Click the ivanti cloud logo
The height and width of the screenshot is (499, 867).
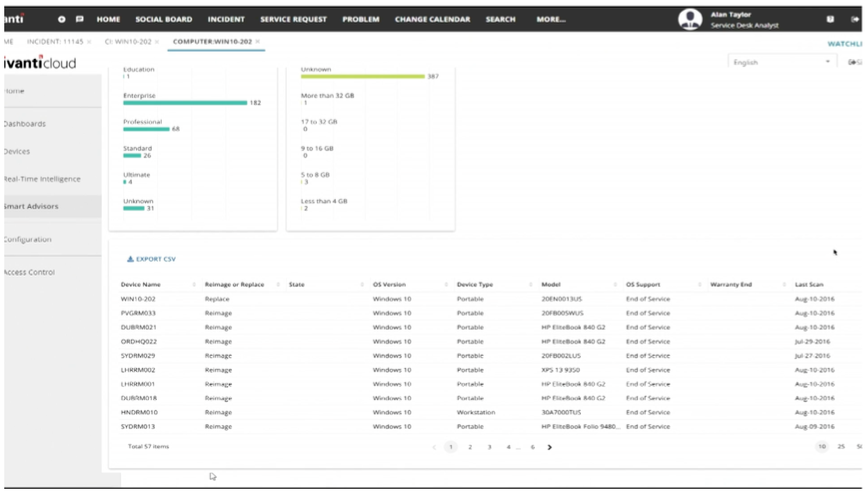click(x=40, y=63)
